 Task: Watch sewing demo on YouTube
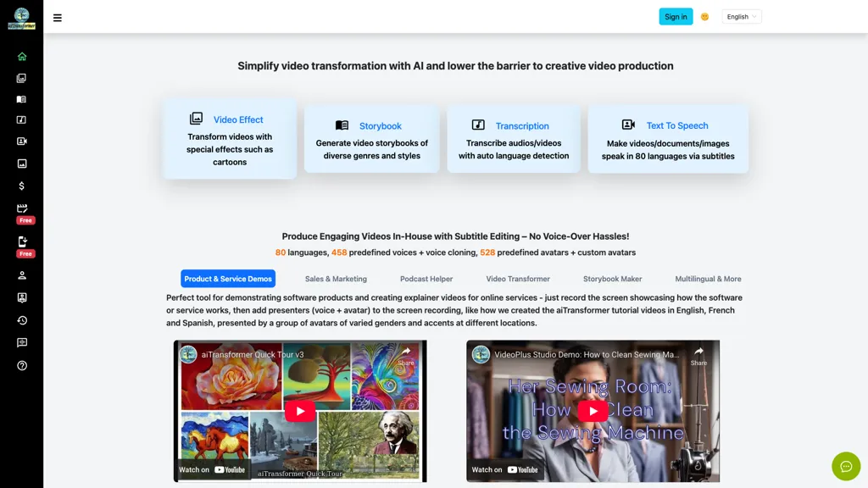[x=505, y=469]
